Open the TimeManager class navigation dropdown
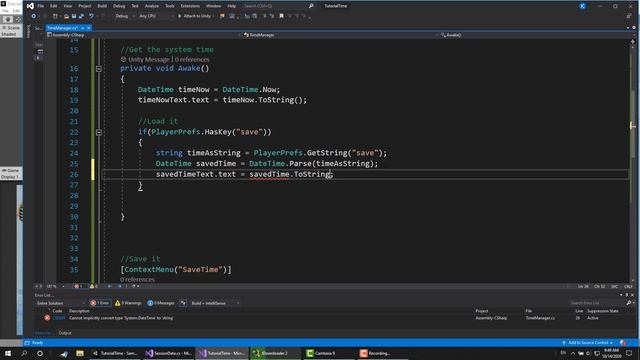 coord(340,35)
